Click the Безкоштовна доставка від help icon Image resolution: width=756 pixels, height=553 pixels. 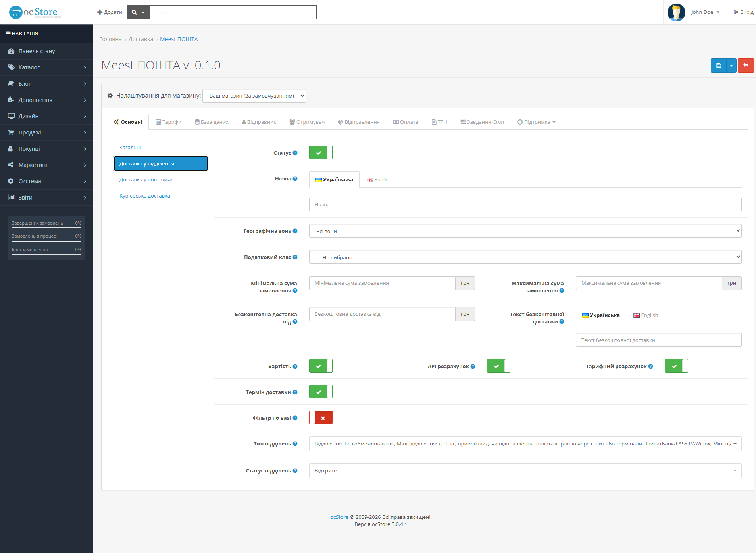(295, 321)
